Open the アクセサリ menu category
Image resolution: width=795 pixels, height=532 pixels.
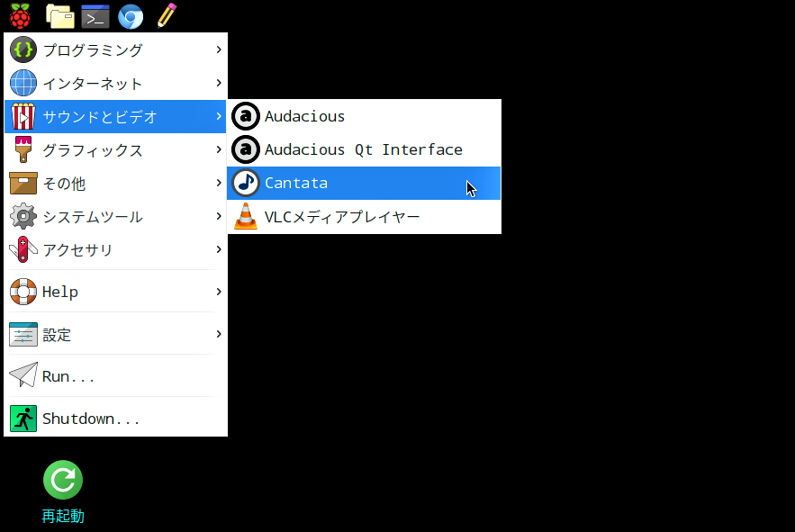pos(115,249)
